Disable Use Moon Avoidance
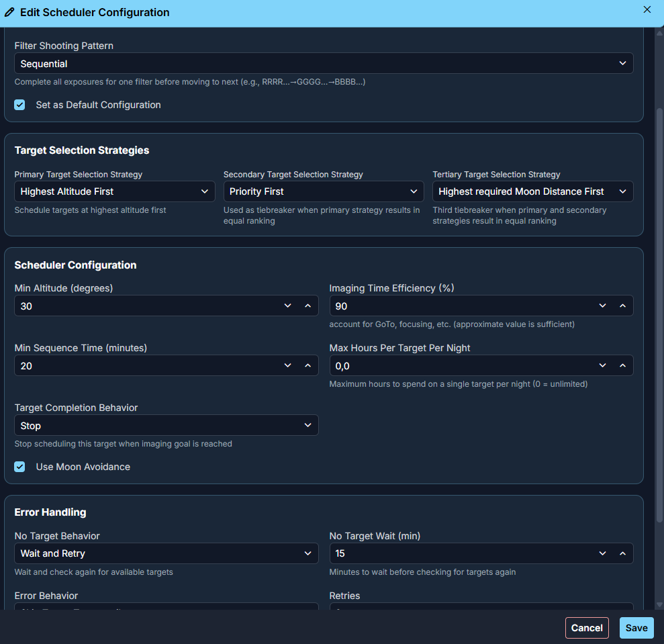The image size is (664, 644). click(19, 467)
